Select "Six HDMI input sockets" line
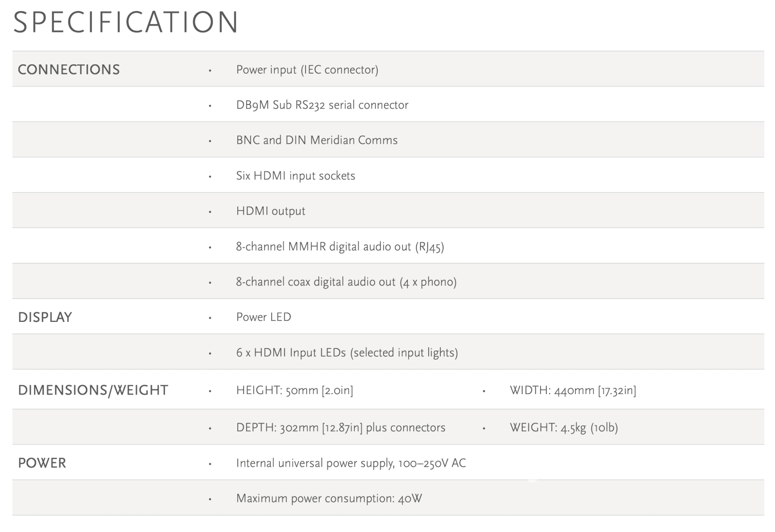This screenshot has height=532, width=775. [295, 176]
